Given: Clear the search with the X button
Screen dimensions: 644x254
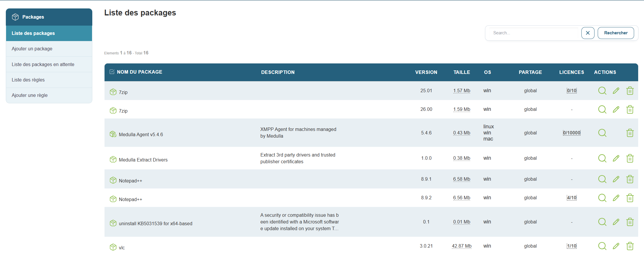Looking at the screenshot, I should [588, 33].
